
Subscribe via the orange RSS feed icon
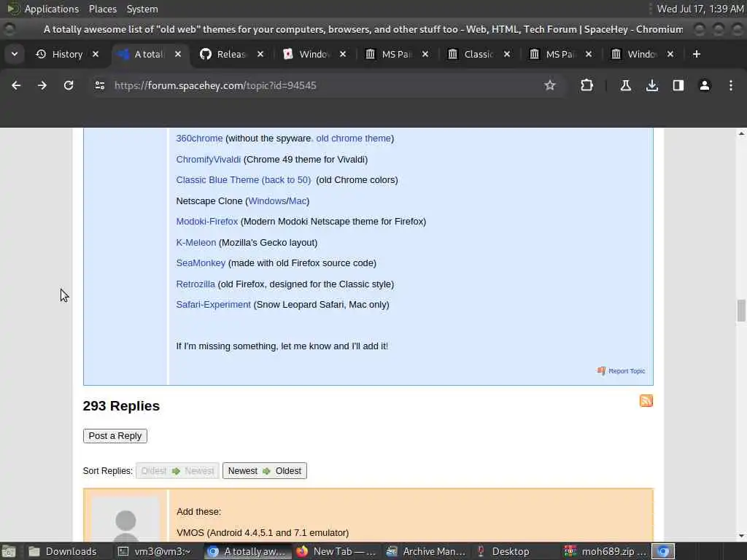coord(646,401)
